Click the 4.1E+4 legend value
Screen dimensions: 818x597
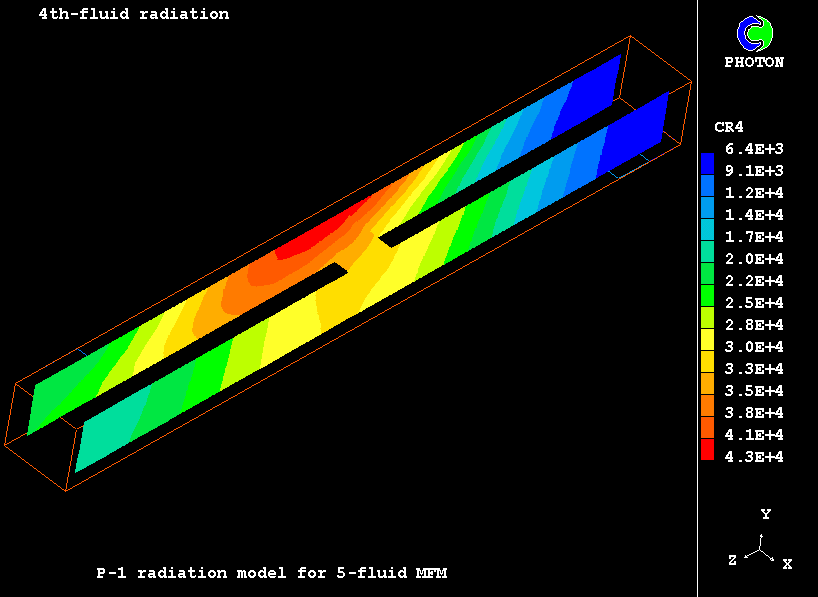point(754,434)
